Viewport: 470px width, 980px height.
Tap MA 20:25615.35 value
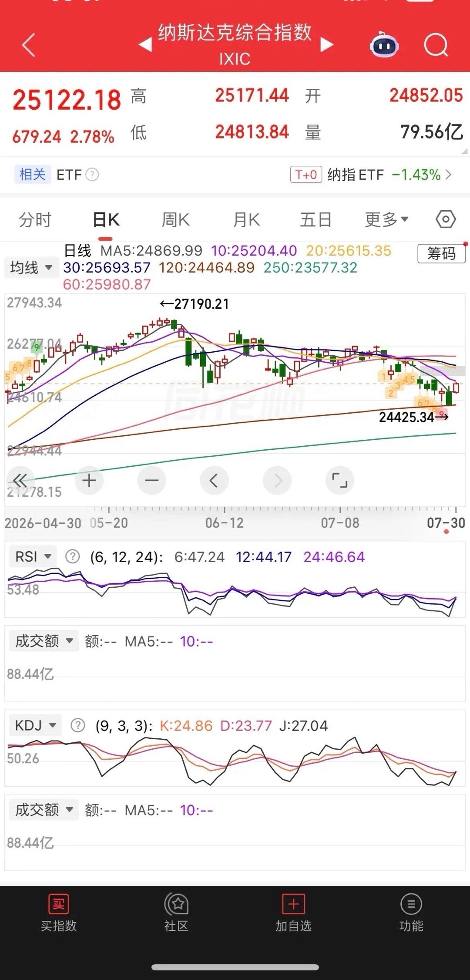coord(349,251)
